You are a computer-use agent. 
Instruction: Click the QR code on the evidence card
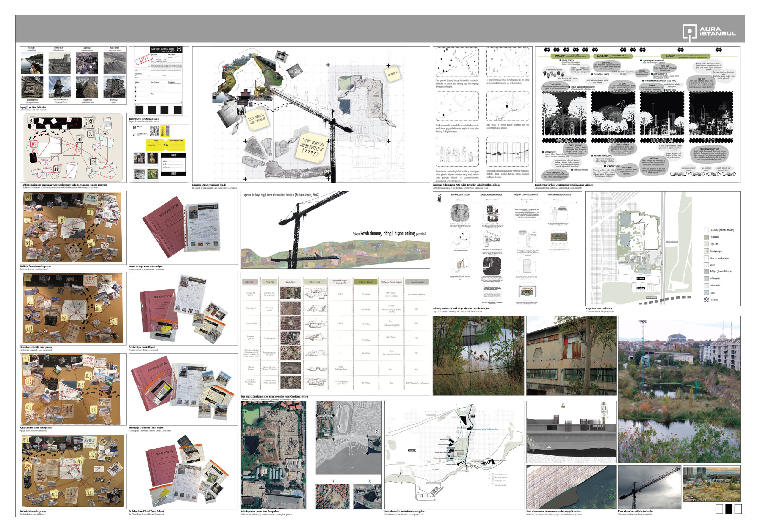[x=154, y=131]
